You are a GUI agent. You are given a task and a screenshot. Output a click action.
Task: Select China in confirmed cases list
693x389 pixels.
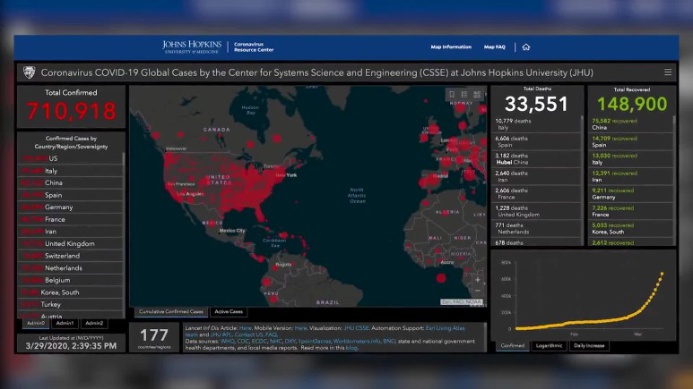click(70, 183)
